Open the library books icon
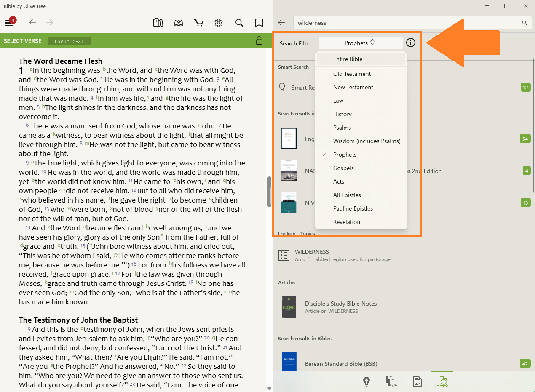The height and width of the screenshot is (392, 535). (158, 23)
